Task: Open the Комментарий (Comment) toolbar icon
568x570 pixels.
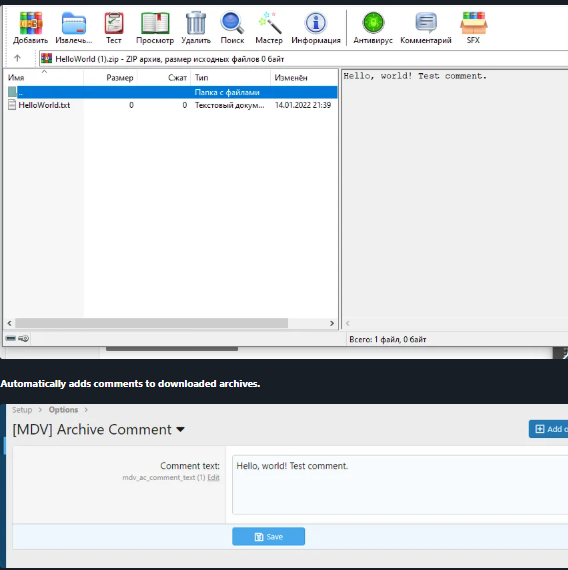Action: (x=426, y=23)
